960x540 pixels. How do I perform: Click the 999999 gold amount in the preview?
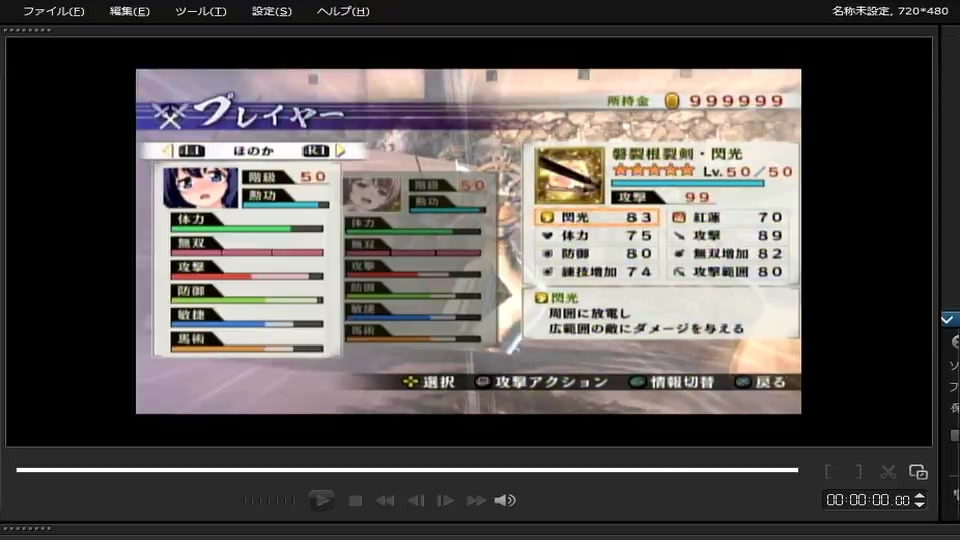(737, 101)
